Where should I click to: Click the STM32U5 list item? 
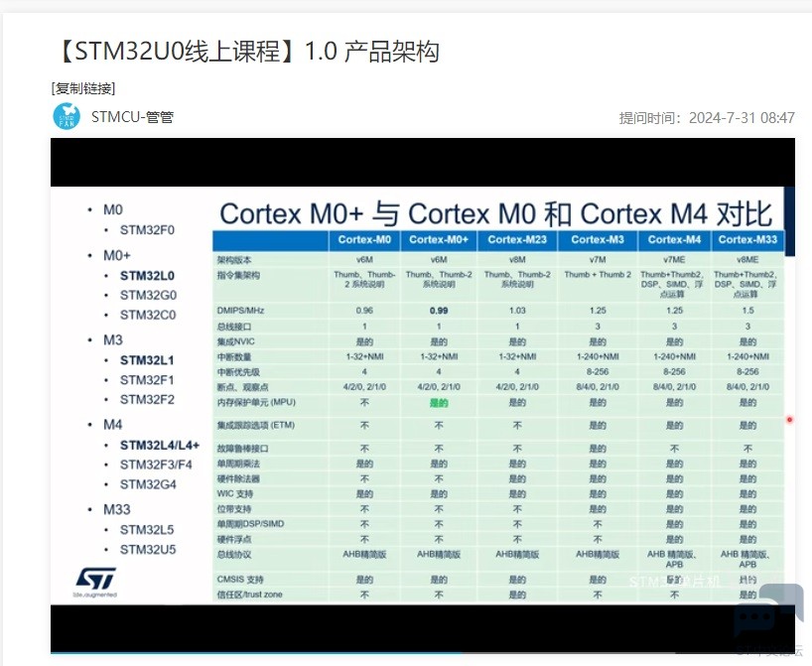[x=148, y=550]
